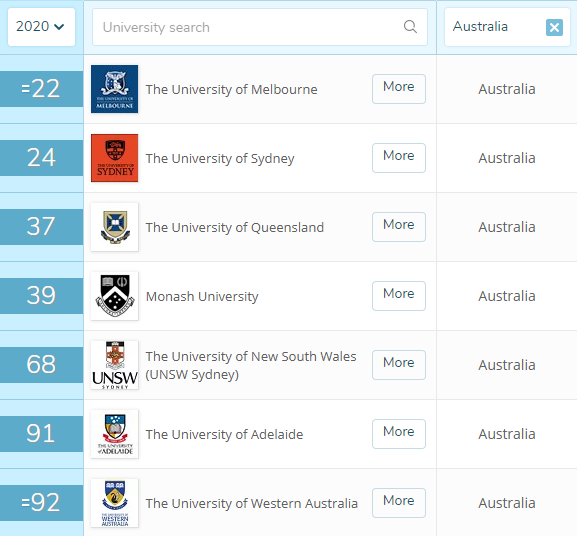Viewport: 577px width, 536px height.
Task: Click Australia in the Monash row
Action: 507,296
